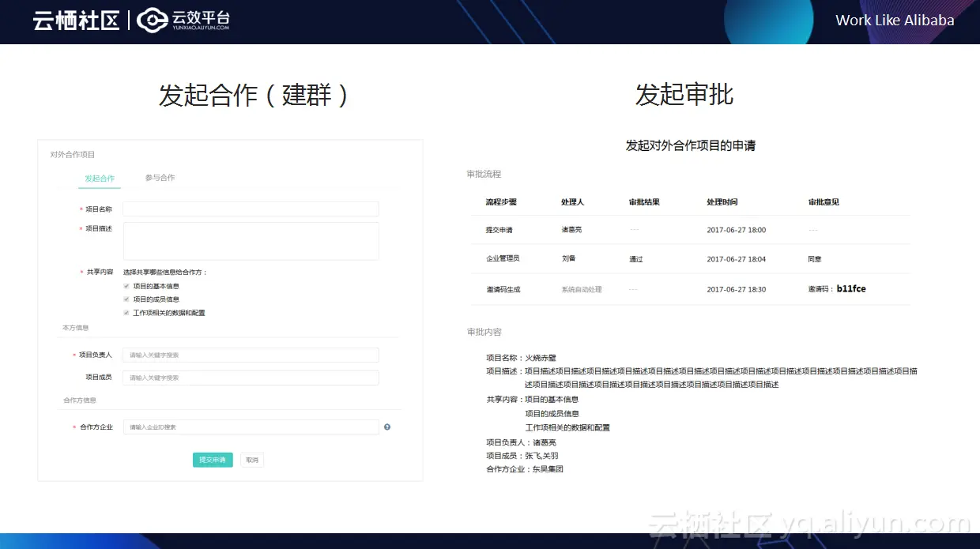Click the 云栖社区 logo at top left
Image resolution: width=980 pixels, height=549 pixels.
pyautogui.click(x=75, y=21)
